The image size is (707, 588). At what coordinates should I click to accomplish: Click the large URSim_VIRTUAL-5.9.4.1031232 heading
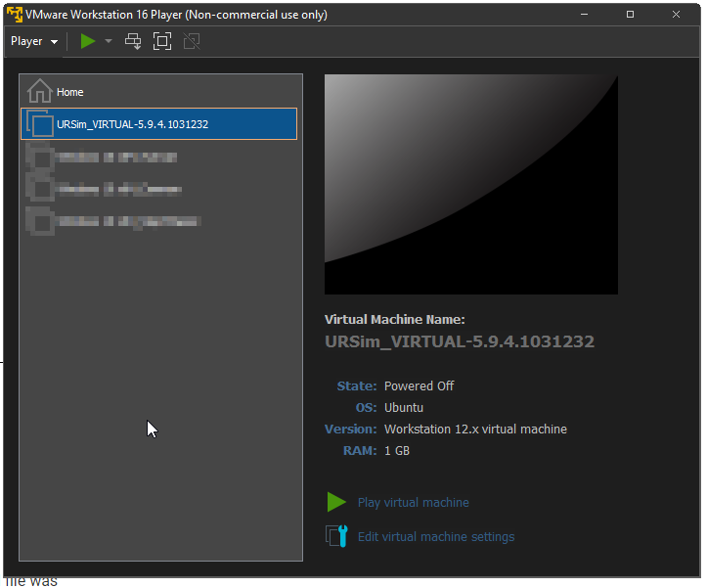460,341
